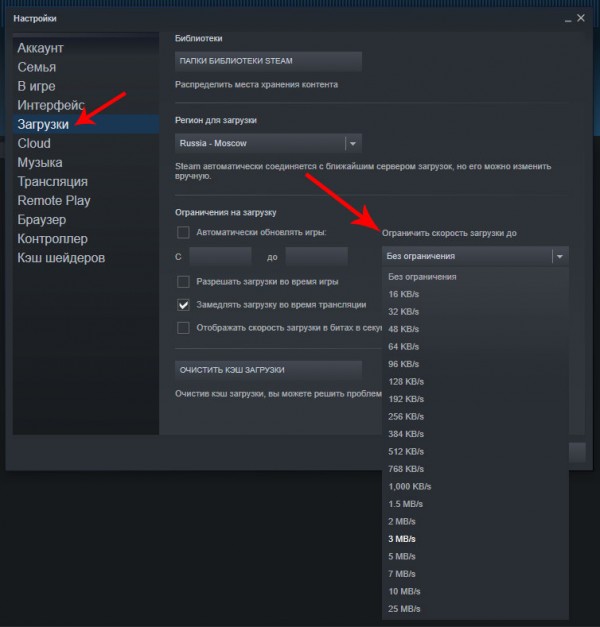Choose 768 KB/s speed limit option
Viewport: 600px width, 627px height.
(x=475, y=469)
